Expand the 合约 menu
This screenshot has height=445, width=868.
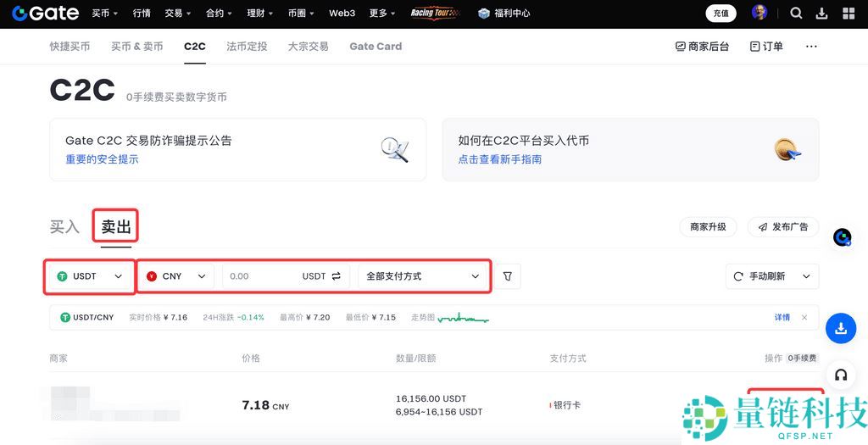219,14
